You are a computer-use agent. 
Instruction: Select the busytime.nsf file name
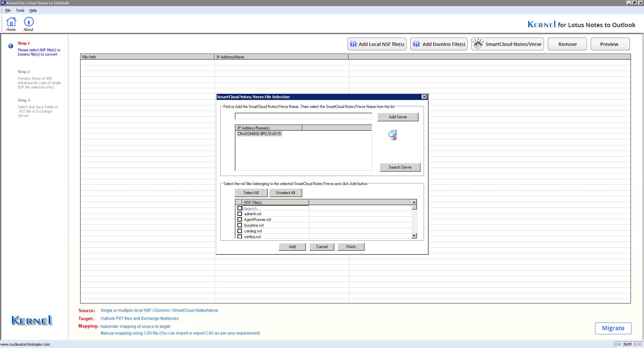click(x=254, y=225)
